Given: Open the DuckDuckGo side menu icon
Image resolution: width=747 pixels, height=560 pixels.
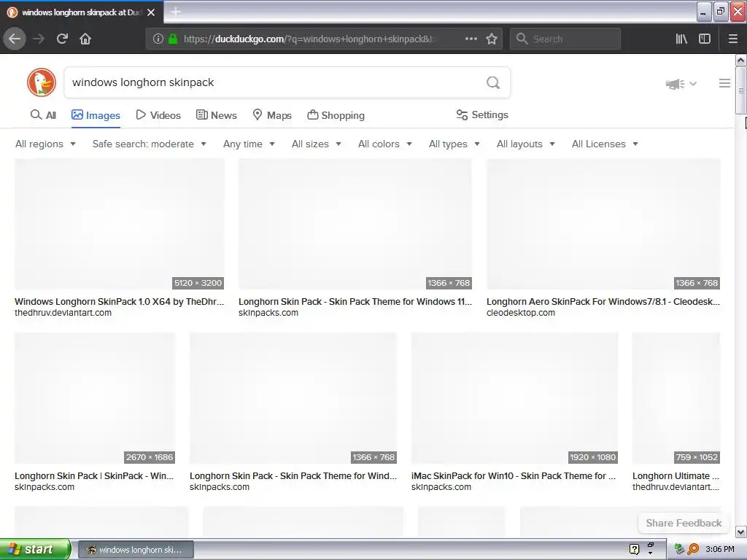Looking at the screenshot, I should point(724,83).
